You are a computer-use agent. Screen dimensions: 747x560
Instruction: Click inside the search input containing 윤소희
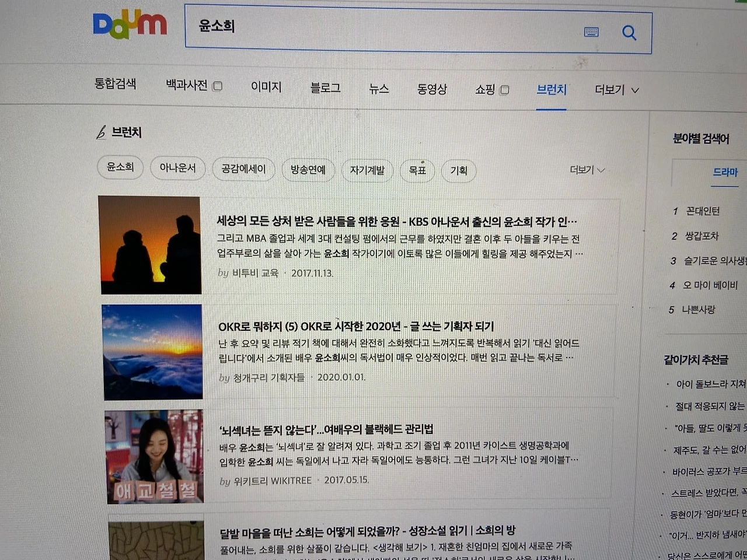click(x=350, y=27)
